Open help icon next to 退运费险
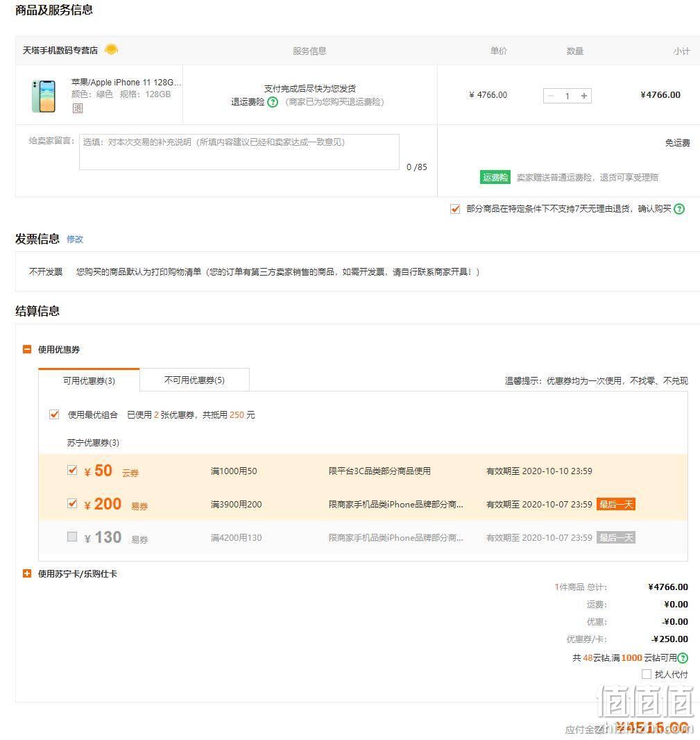Image resolution: width=700 pixels, height=740 pixels. click(x=273, y=102)
